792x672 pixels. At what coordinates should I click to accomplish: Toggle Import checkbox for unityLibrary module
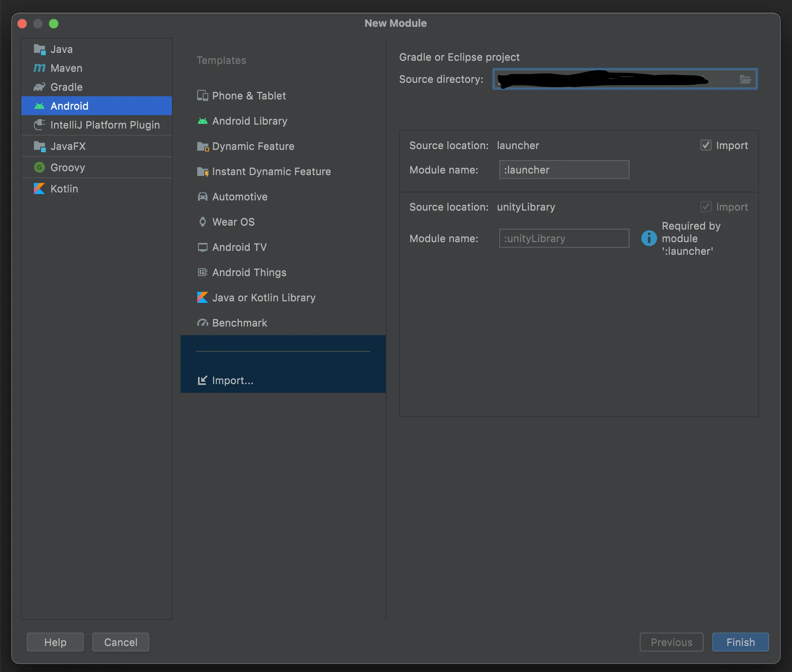click(x=706, y=207)
